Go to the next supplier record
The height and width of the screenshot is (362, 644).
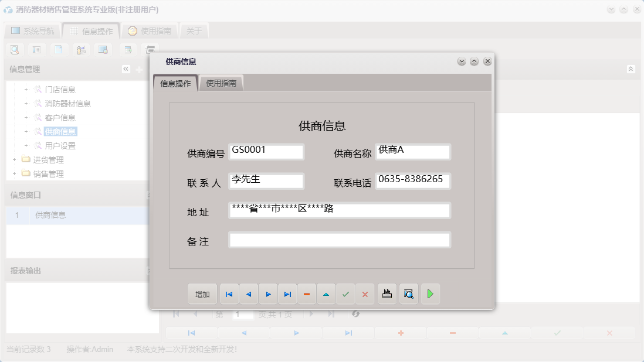click(268, 293)
